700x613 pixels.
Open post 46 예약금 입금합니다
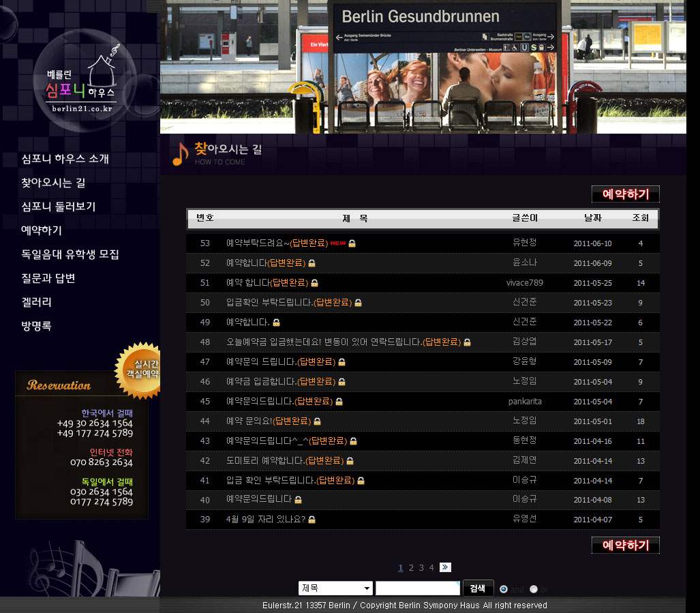281,381
